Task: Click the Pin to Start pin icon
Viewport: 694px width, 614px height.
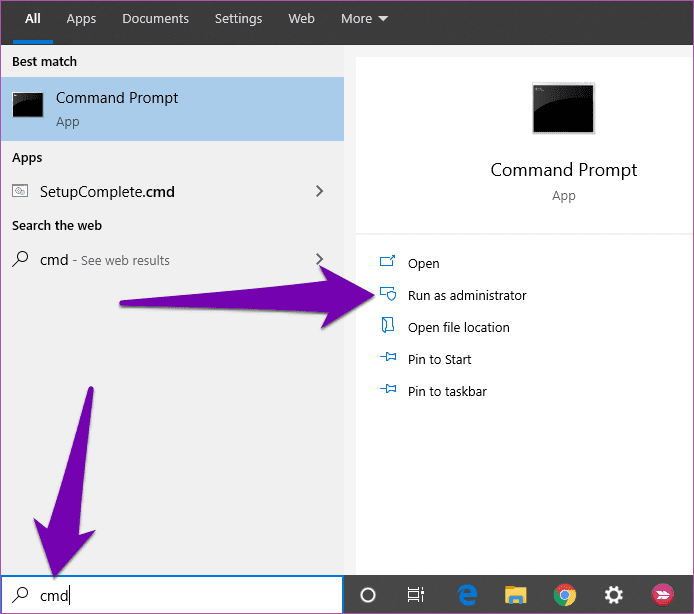Action: pos(388,357)
